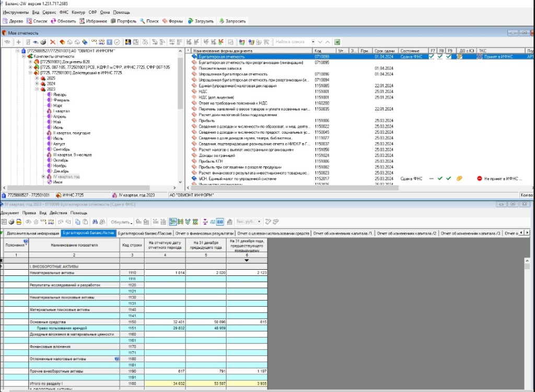The width and height of the screenshot is (535, 392).
Task: Click the blue T icon in upper toolbar
Action: [x=110, y=42]
